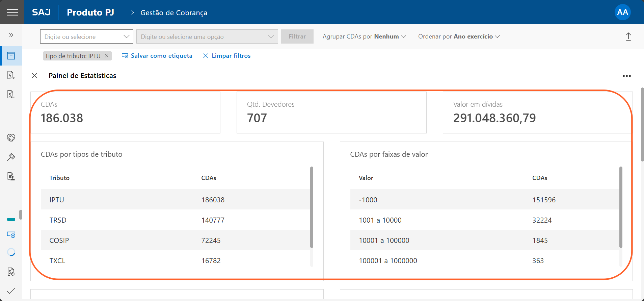644x301 pixels.
Task: Click the 363 CDAs value
Action: click(x=538, y=260)
